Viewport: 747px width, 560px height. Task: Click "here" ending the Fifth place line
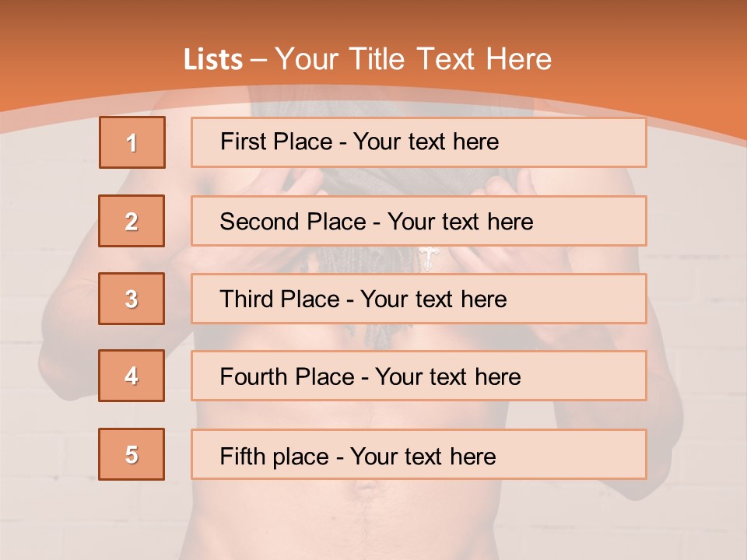pos(472,456)
